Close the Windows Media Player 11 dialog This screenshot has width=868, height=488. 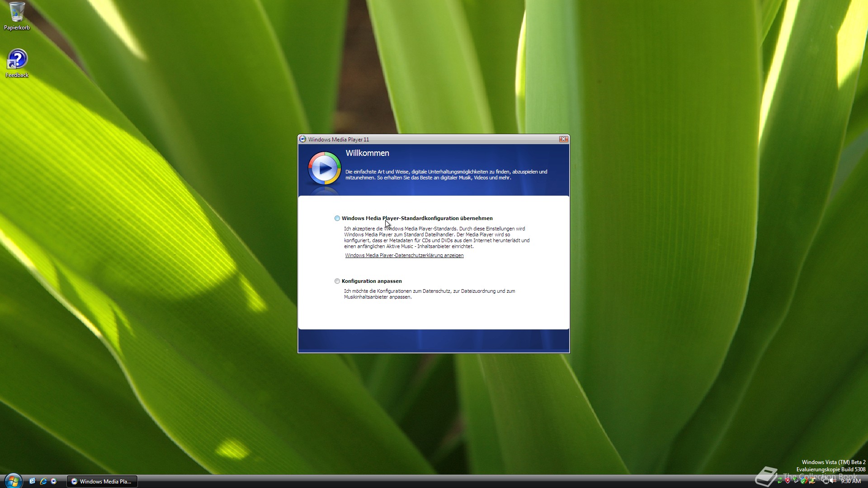pyautogui.click(x=563, y=139)
